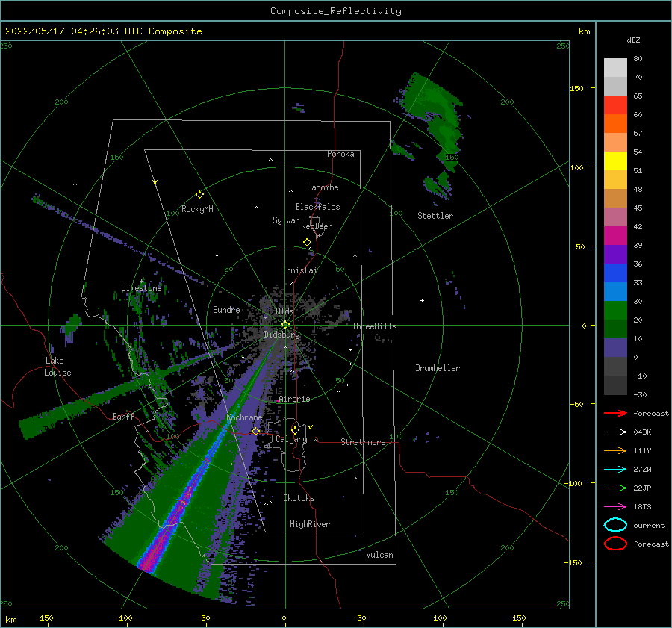Viewport: 672px width, 628px height.
Task: Pick the light blue 33 dBZ swatch
Action: (x=615, y=291)
